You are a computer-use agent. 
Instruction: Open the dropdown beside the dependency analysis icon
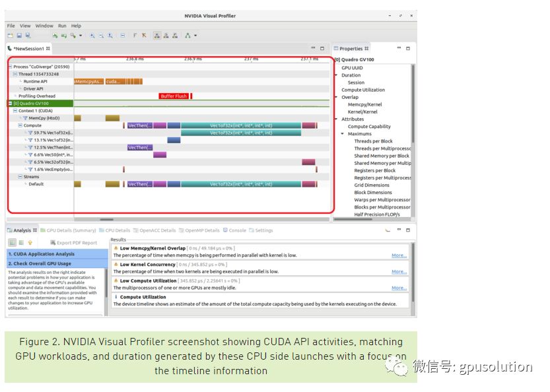(x=195, y=36)
